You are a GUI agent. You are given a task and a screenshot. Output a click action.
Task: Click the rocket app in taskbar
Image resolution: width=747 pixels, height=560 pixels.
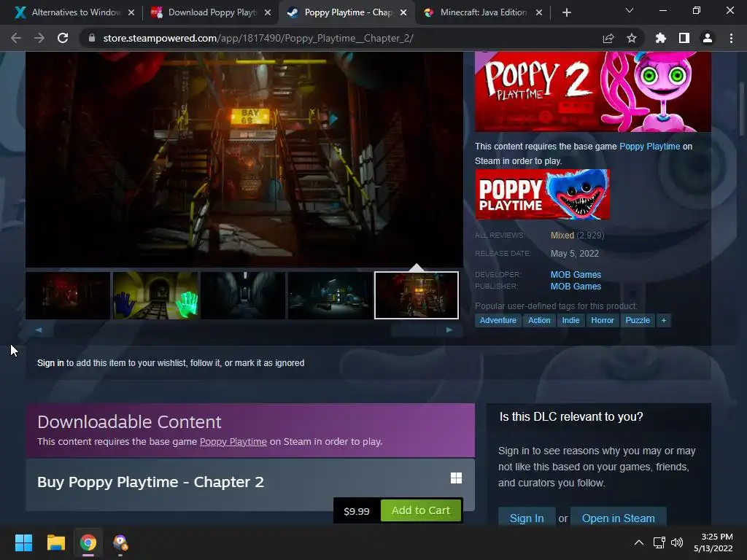pyautogui.click(x=120, y=542)
